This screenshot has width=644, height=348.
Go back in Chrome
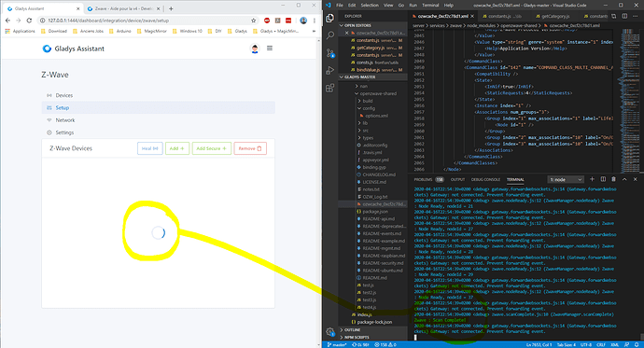7,21
